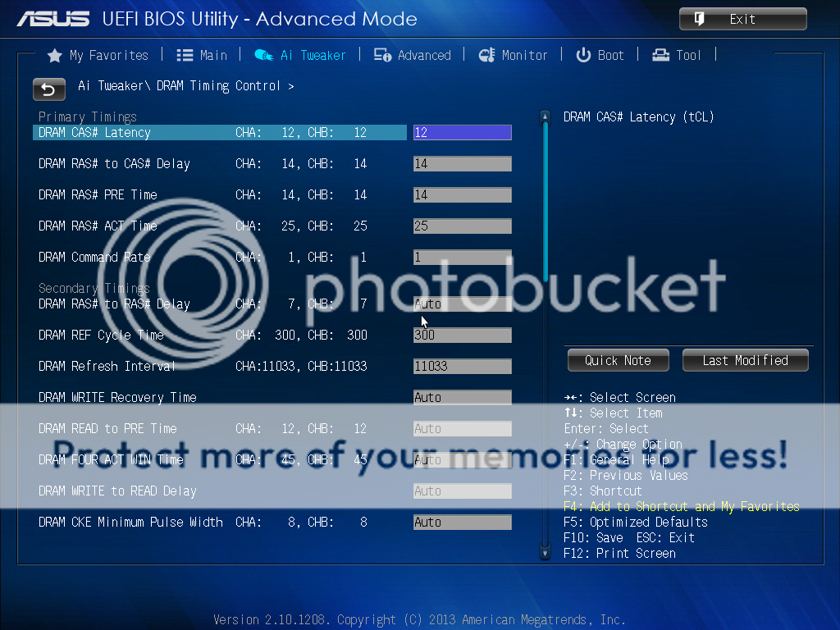Click the Main list icon

click(185, 55)
